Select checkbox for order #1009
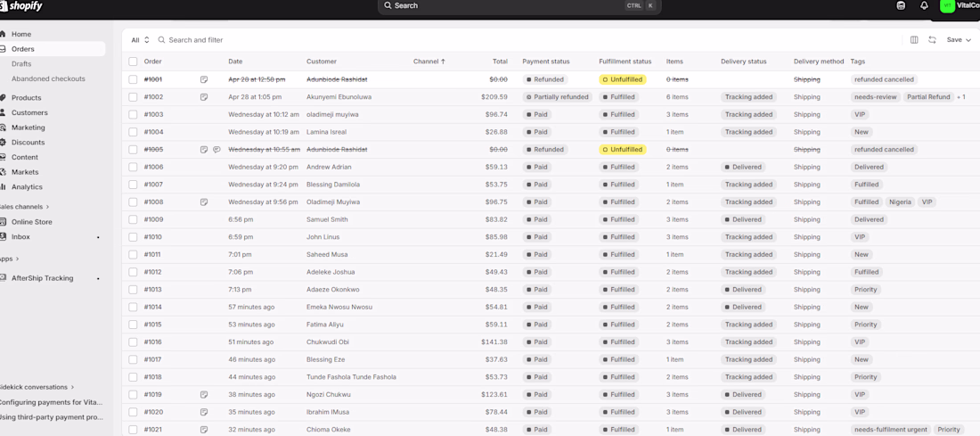Image resolution: width=980 pixels, height=436 pixels. pyautogui.click(x=133, y=219)
